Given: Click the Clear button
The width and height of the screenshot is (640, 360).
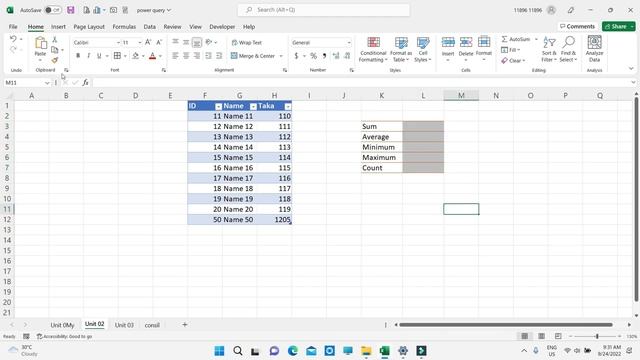Looking at the screenshot, I should pyautogui.click(x=513, y=60).
